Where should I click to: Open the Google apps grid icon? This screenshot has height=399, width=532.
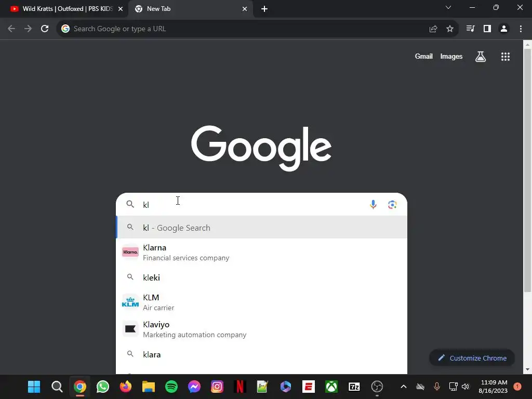pyautogui.click(x=506, y=57)
